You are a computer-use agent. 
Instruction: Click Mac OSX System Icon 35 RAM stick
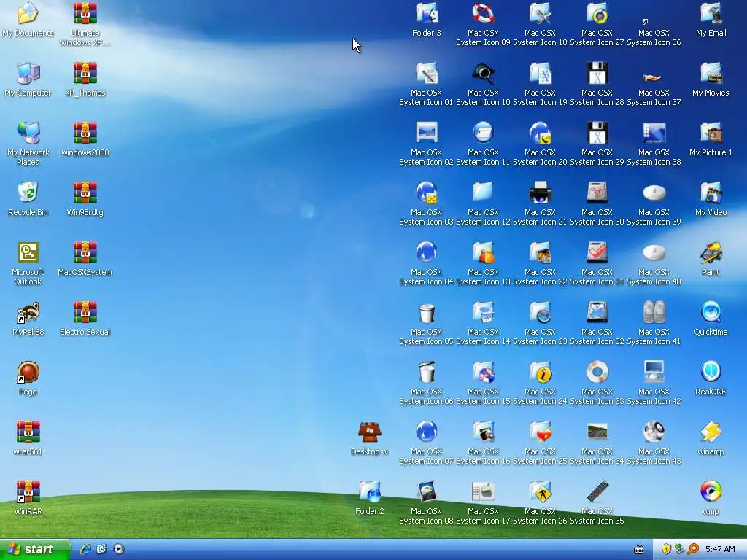[597, 492]
